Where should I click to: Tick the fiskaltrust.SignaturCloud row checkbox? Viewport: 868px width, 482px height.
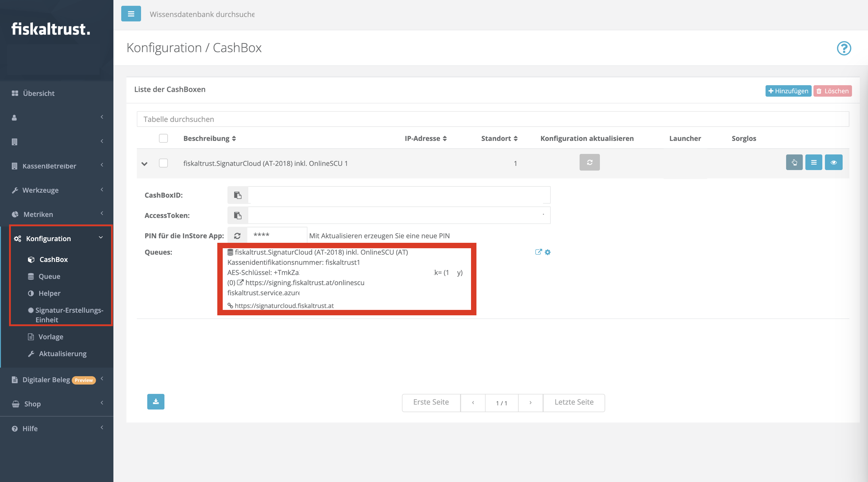click(163, 163)
